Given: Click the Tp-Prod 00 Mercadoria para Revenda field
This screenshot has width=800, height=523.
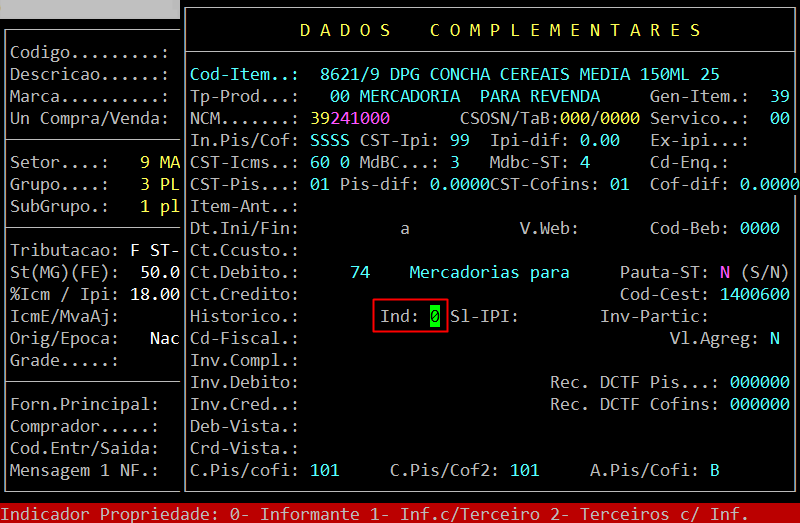Looking at the screenshot, I should click(x=464, y=97).
